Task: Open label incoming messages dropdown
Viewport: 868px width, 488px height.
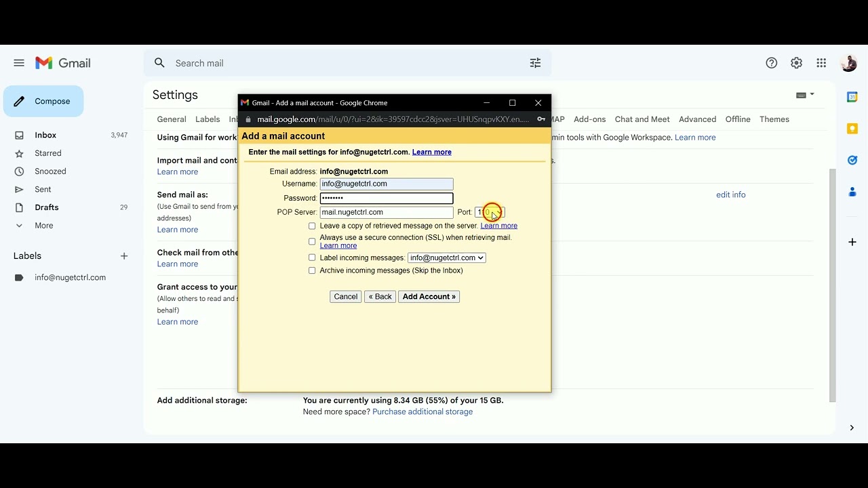Action: [447, 258]
